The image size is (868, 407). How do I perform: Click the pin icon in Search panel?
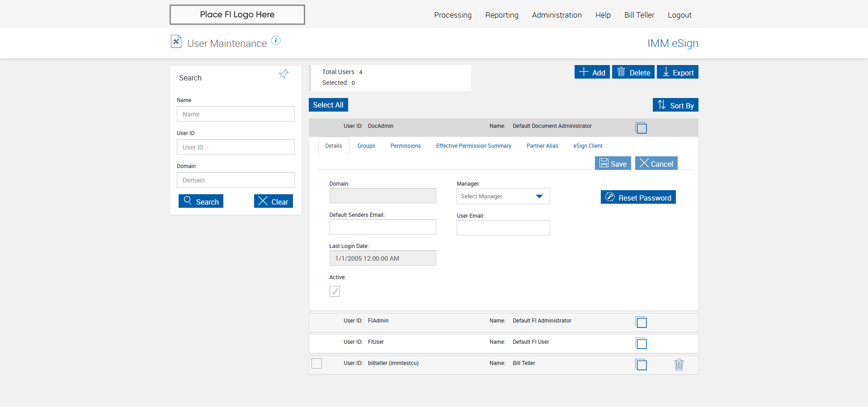283,75
